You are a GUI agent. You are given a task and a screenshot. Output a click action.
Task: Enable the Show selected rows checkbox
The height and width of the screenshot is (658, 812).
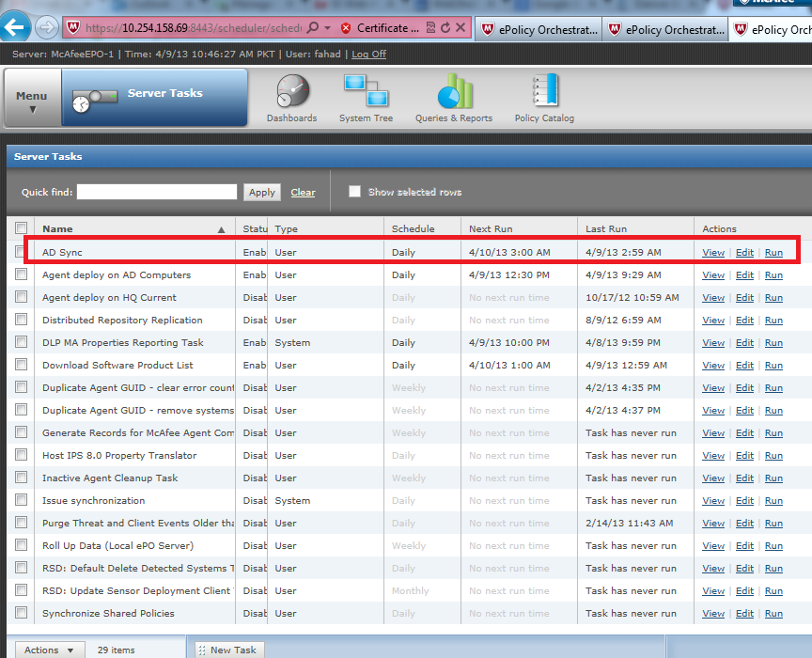pyautogui.click(x=354, y=191)
